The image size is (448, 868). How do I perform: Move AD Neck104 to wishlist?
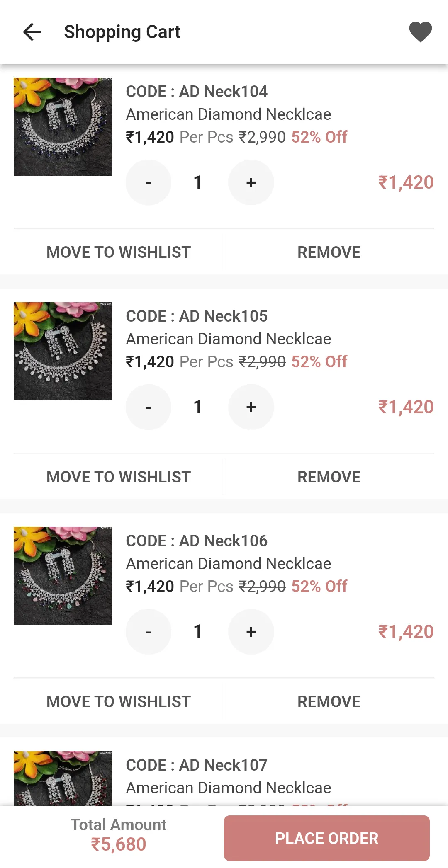coord(119,252)
